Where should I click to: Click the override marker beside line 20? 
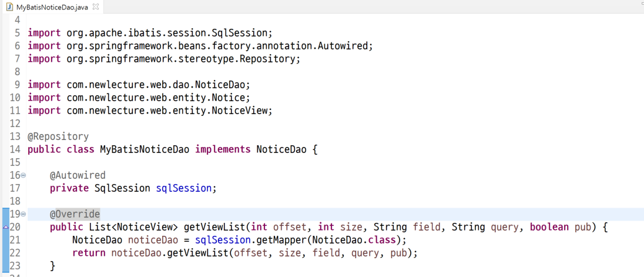click(x=6, y=227)
